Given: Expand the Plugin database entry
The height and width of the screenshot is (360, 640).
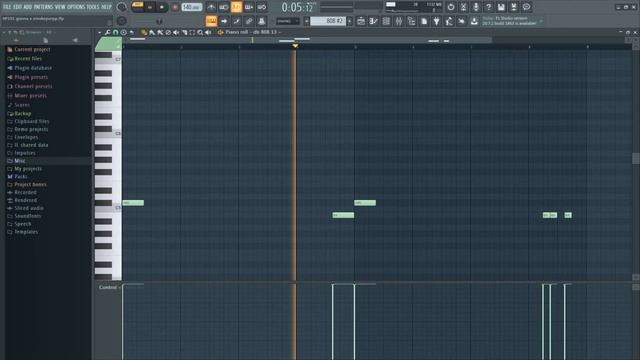Looking at the screenshot, I should pyautogui.click(x=33, y=68).
